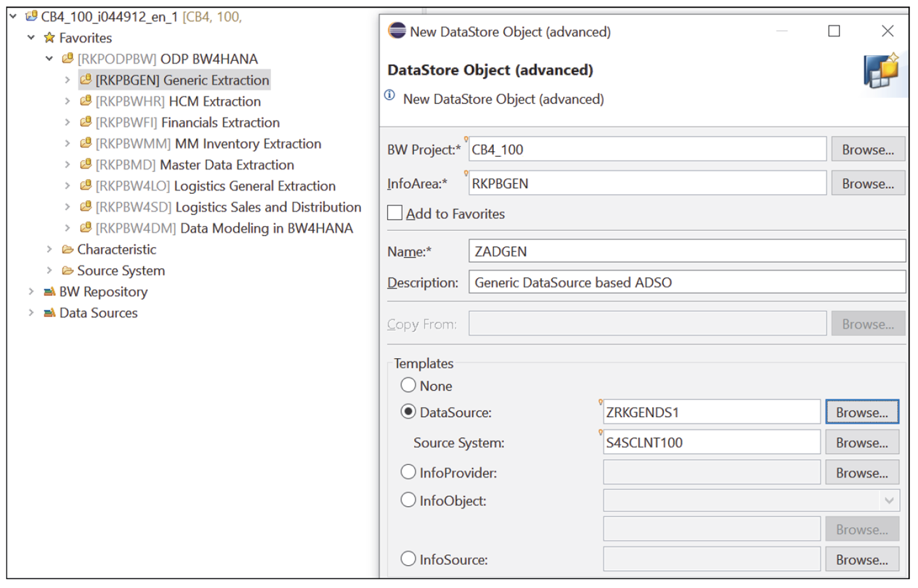Screen dimensions: 918x588
Task: Choose the InfoProvider template option
Action: (408, 472)
